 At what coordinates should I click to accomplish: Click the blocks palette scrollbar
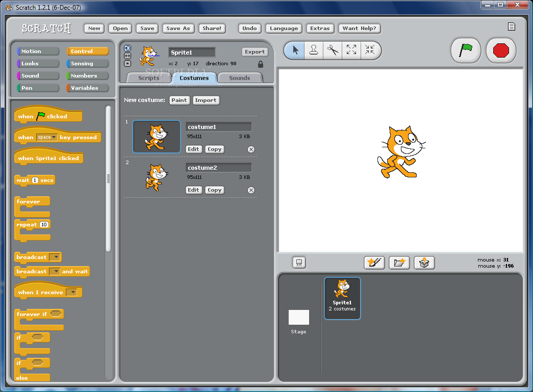click(109, 179)
